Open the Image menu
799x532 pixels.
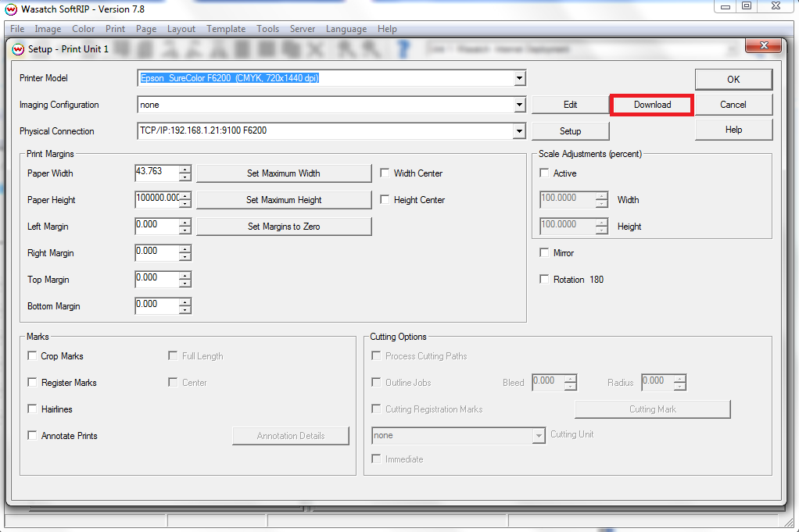(48, 29)
